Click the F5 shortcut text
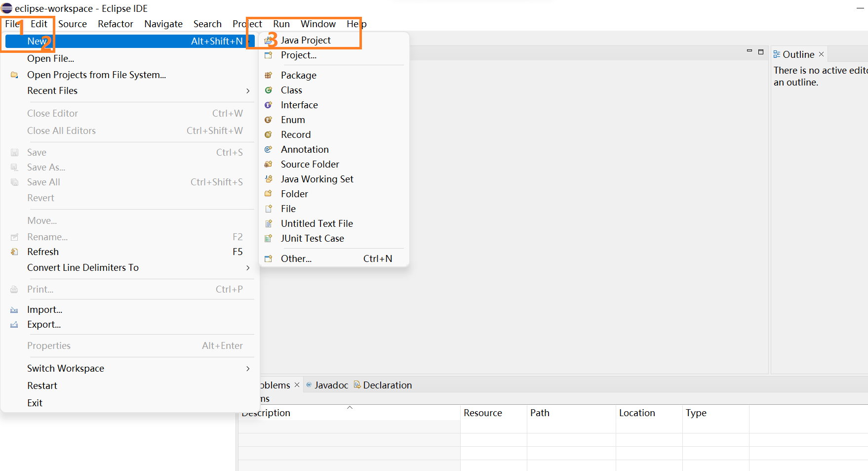This screenshot has width=868, height=471. (237, 252)
